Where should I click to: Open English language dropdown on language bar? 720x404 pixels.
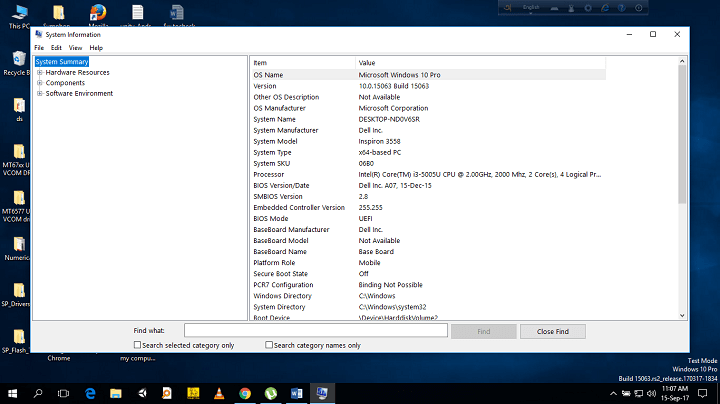pyautogui.click(x=531, y=8)
